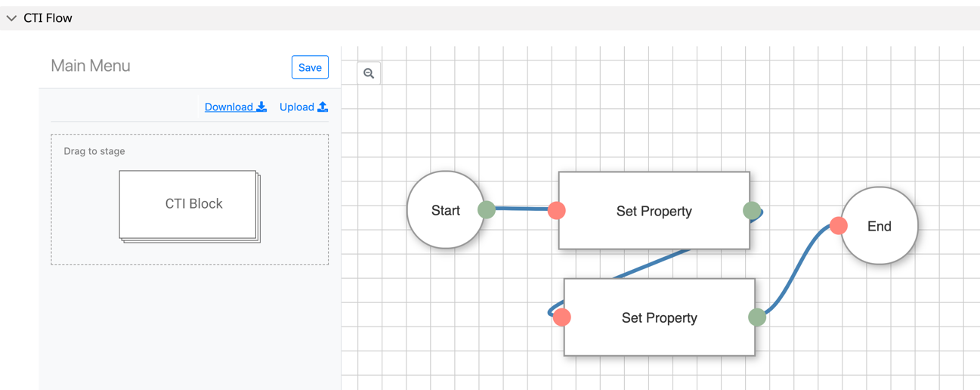Select the connector line entering the End node
Image resolution: width=980 pixels, height=390 pixels.
pyautogui.click(x=798, y=269)
